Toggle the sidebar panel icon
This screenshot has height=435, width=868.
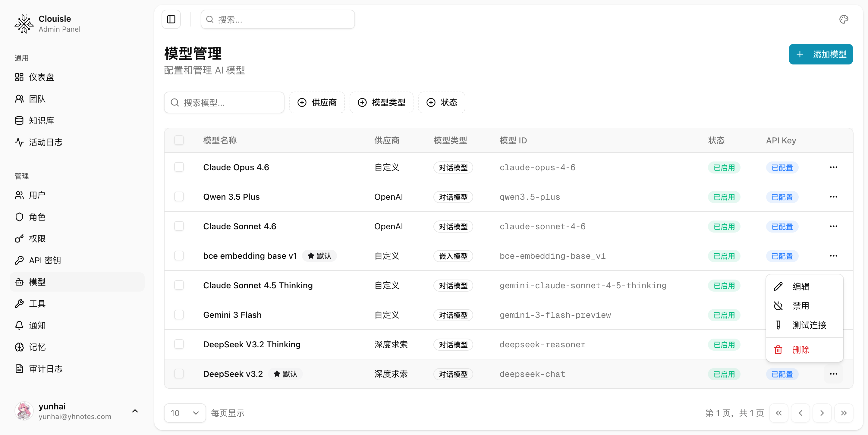tap(171, 20)
